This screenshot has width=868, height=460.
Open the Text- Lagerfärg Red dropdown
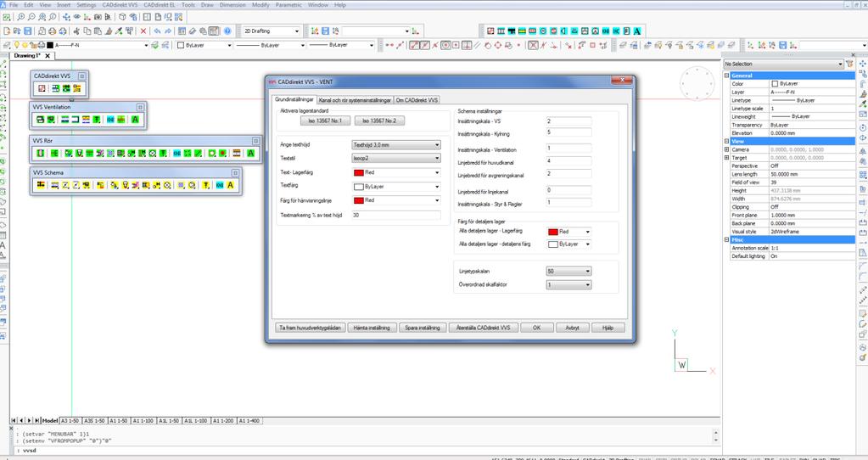(396, 172)
